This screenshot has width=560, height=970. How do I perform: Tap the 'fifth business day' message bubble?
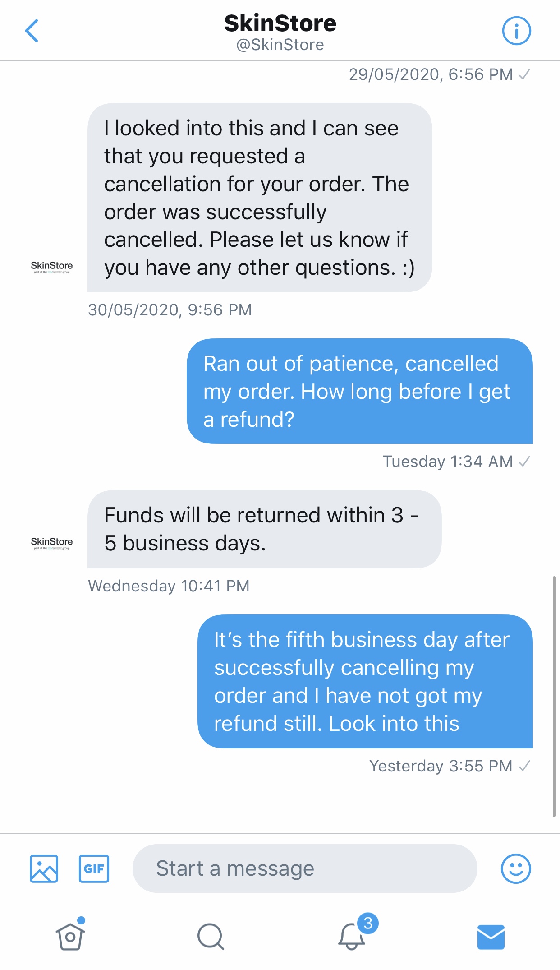[365, 681]
